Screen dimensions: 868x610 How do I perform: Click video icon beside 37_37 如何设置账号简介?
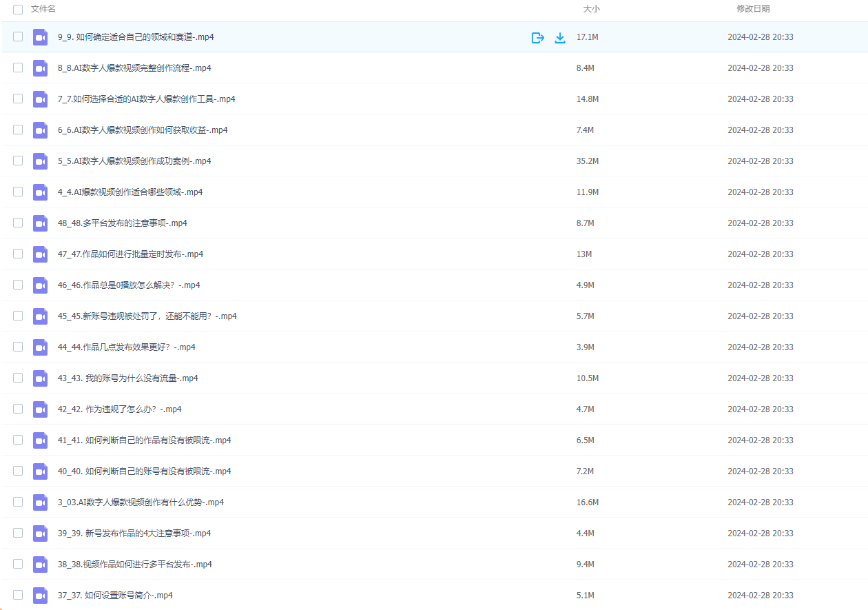[40, 596]
